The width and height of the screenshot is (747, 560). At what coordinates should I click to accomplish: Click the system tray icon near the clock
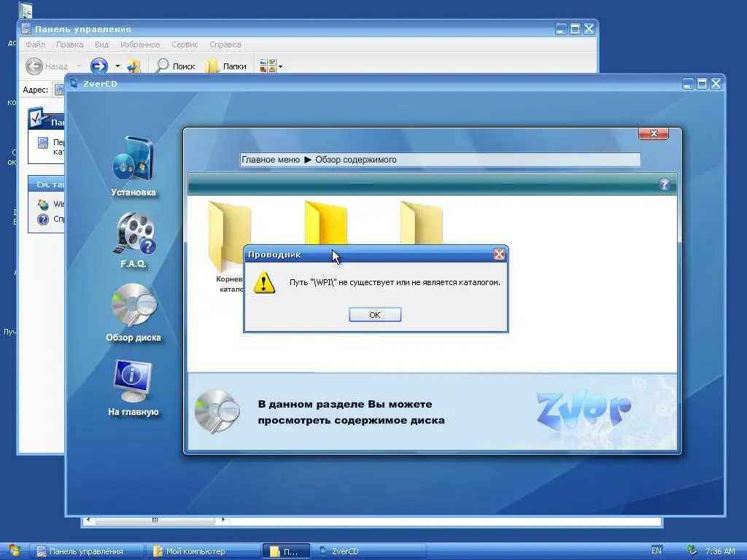[x=692, y=551]
